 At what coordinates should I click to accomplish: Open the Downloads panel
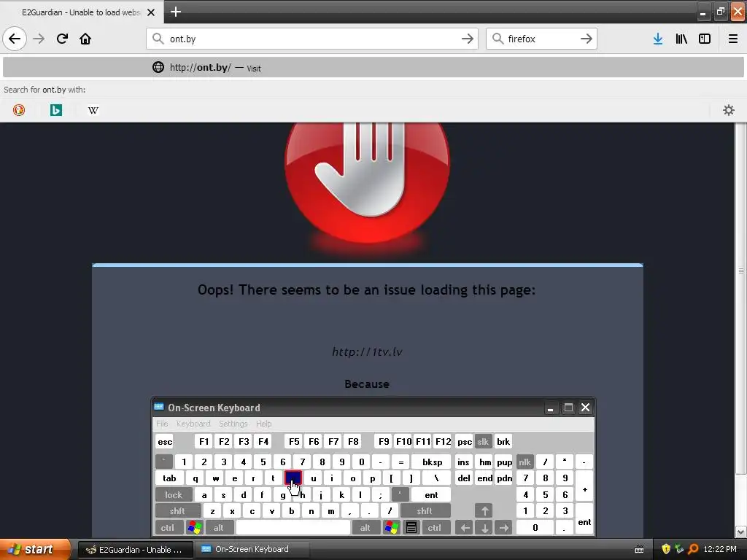pyautogui.click(x=658, y=39)
